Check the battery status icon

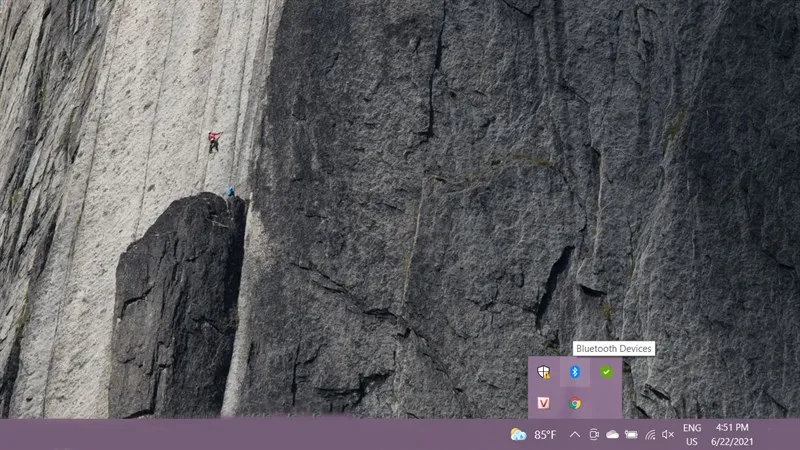click(x=631, y=435)
